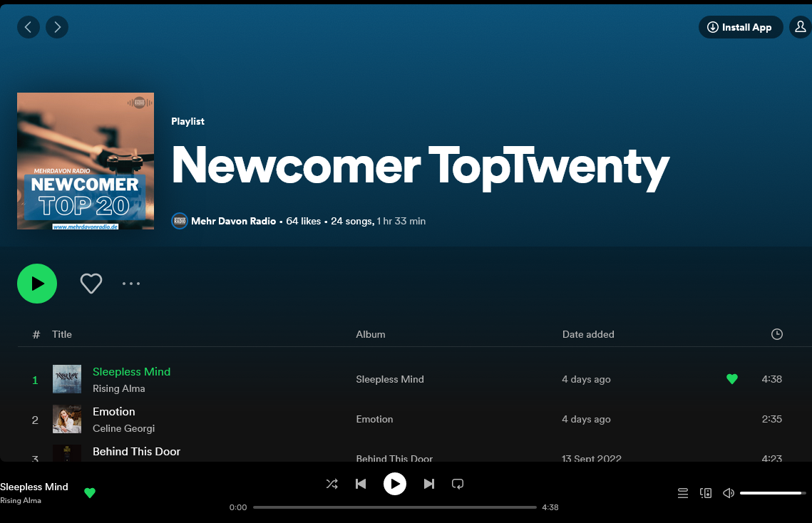This screenshot has height=523, width=812.
Task: Open Mehr Davon Radio profile link
Action: (x=233, y=221)
